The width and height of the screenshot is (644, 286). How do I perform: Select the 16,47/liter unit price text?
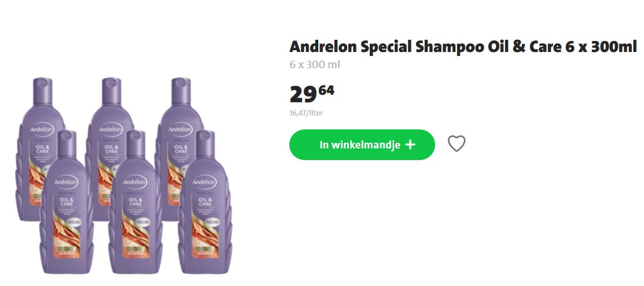tap(306, 113)
